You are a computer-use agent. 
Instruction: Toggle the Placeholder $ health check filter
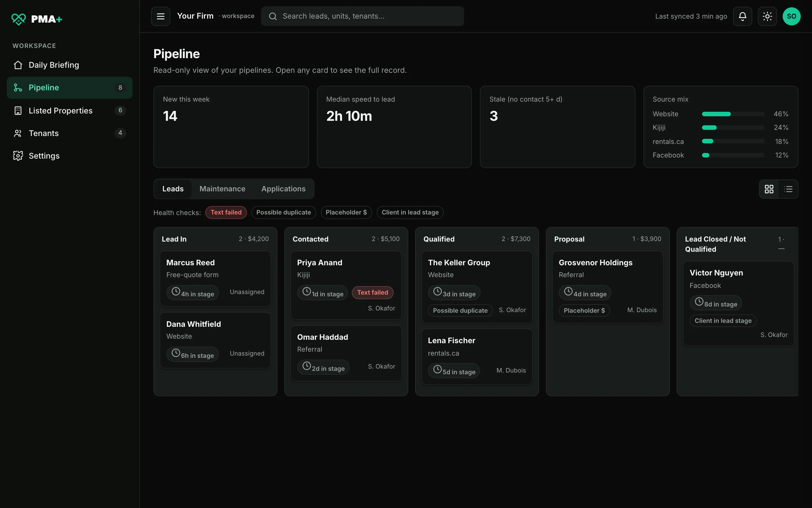coord(346,212)
